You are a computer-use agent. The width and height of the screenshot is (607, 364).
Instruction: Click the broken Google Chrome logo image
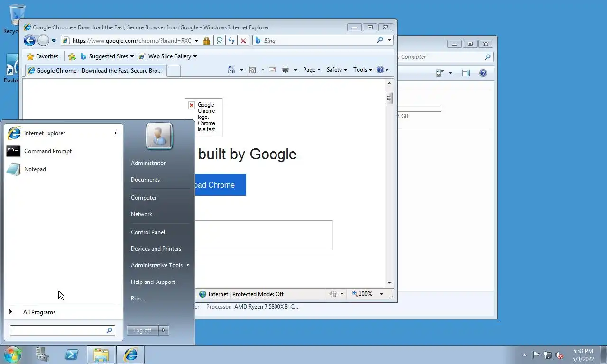tap(203, 117)
